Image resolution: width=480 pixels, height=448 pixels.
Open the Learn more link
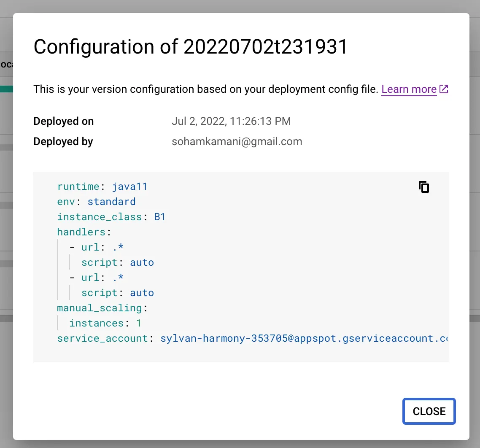point(409,89)
